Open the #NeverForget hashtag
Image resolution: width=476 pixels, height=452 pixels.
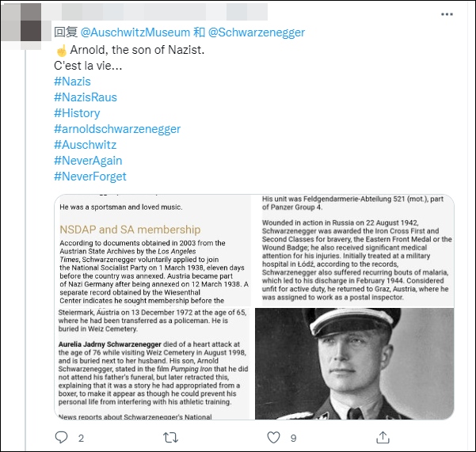click(x=89, y=177)
